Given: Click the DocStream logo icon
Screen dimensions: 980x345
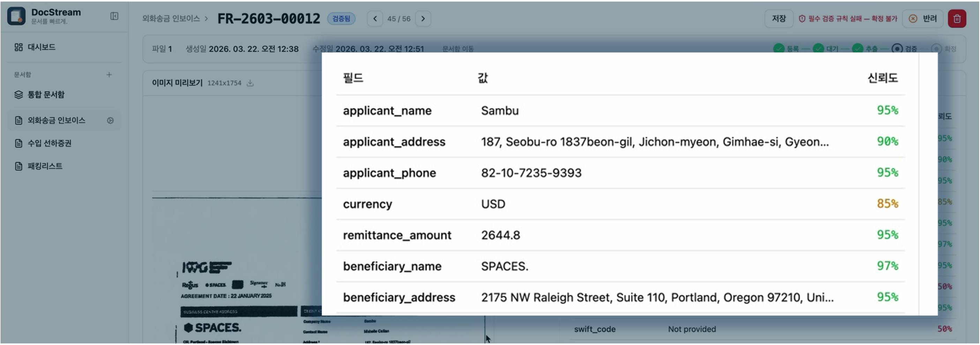Looking at the screenshot, I should coord(16,16).
